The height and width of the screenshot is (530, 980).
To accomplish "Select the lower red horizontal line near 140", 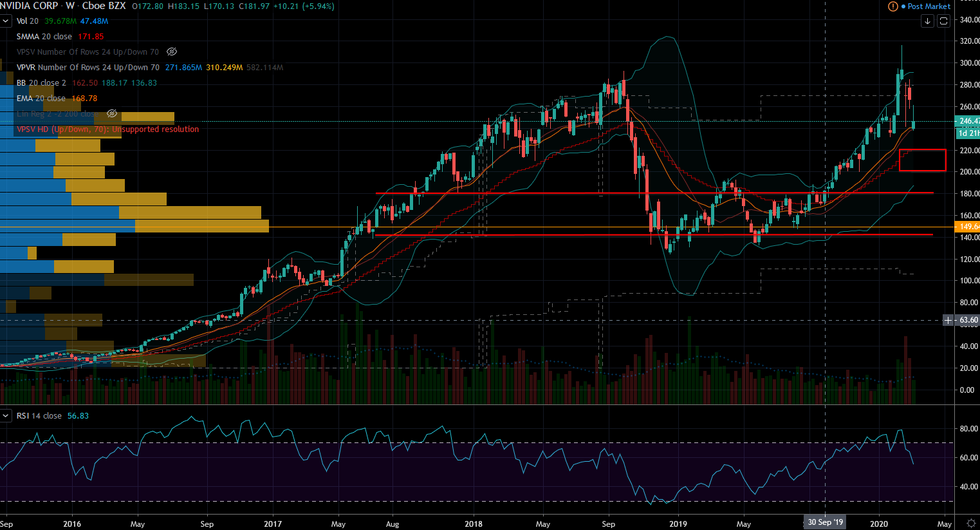I will 654,235.
